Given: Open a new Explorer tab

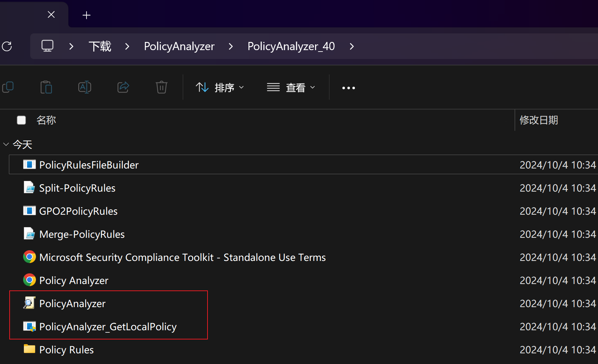Looking at the screenshot, I should click(86, 15).
